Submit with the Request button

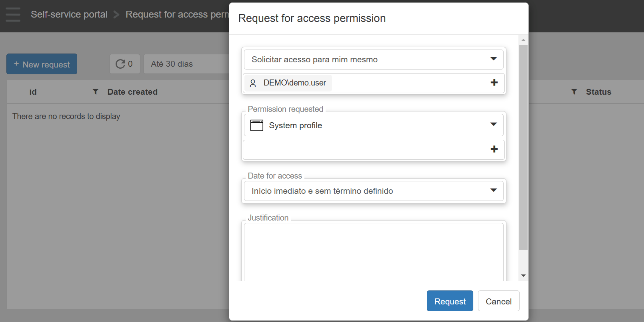(x=450, y=301)
